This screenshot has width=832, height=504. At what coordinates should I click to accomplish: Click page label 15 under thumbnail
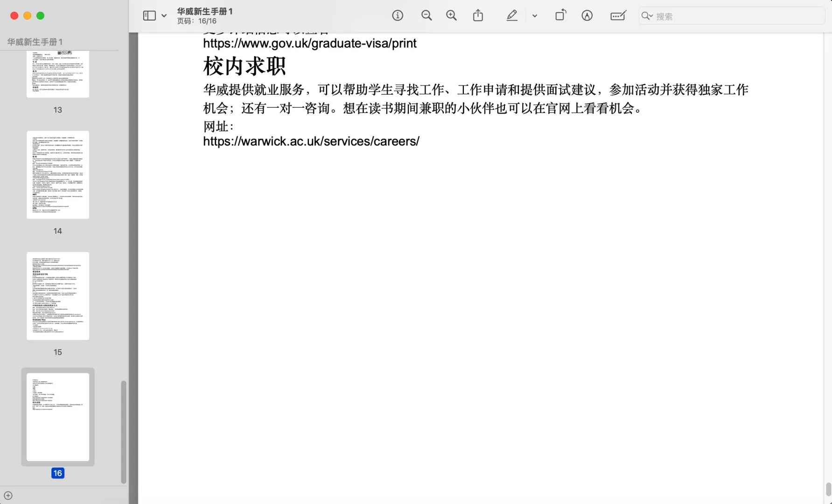click(x=58, y=352)
